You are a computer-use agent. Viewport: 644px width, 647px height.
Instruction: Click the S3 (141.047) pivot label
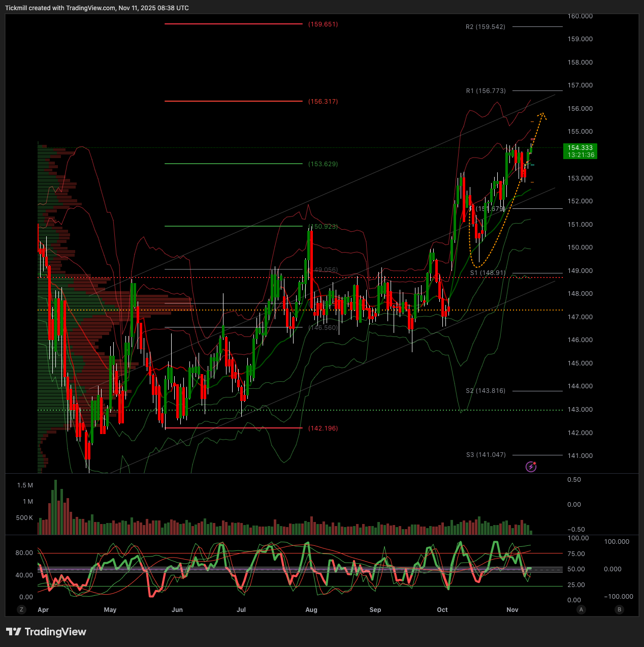486,455
